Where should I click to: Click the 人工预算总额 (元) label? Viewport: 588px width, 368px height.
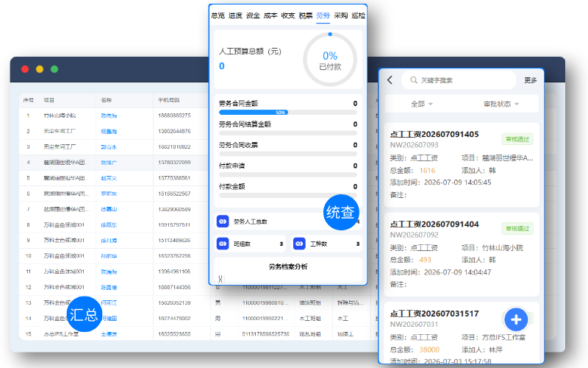(250, 52)
